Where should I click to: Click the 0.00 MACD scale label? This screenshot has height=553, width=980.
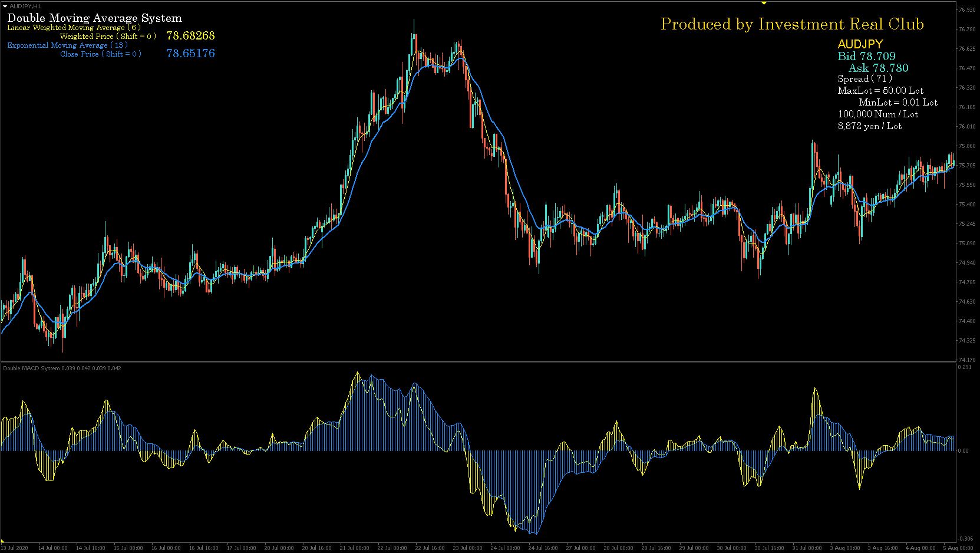point(963,451)
